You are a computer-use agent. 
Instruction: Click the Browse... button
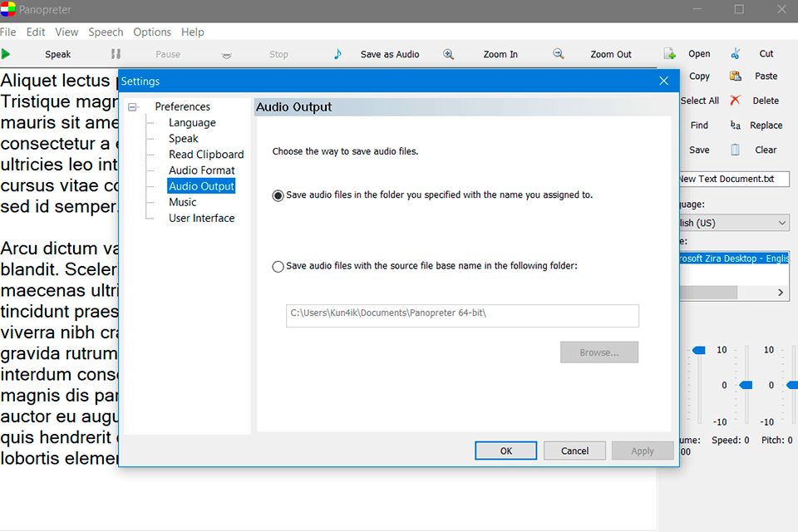click(599, 352)
